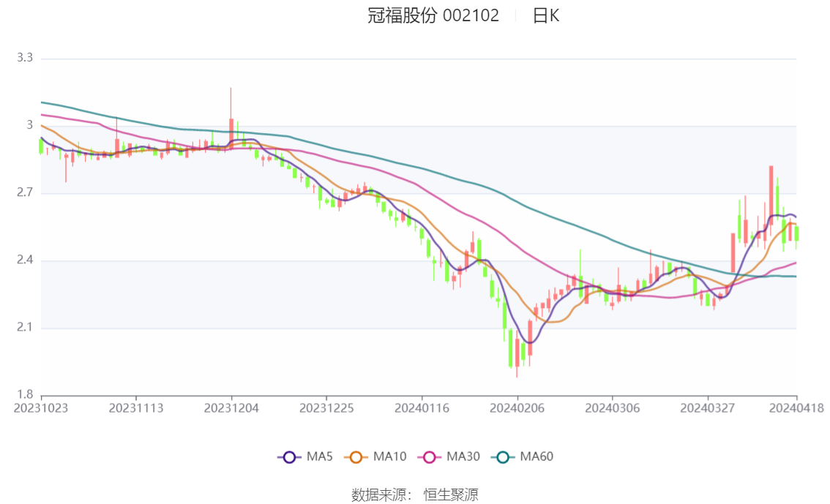
Task: Select the 20240327 date axis label
Action: 708,408
